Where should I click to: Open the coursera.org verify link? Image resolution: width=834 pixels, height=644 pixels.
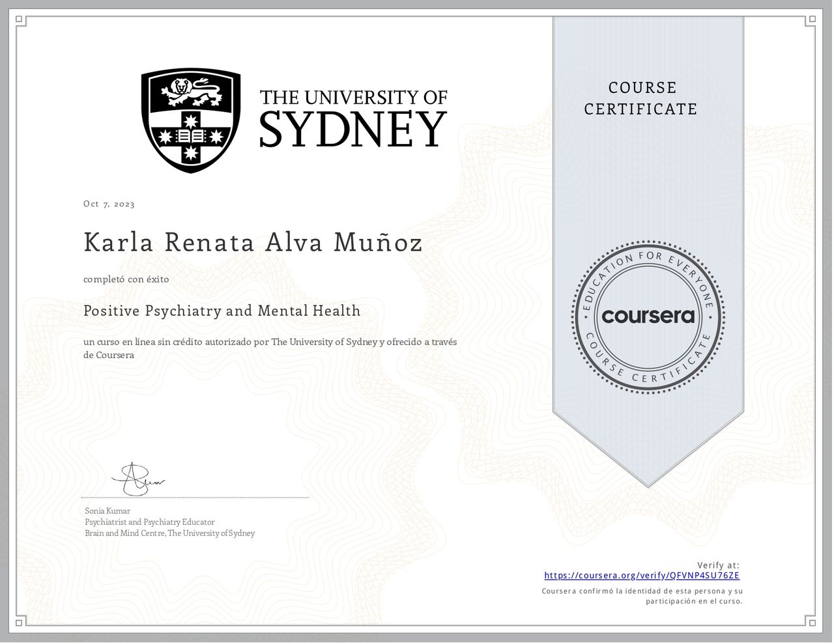[642, 576]
